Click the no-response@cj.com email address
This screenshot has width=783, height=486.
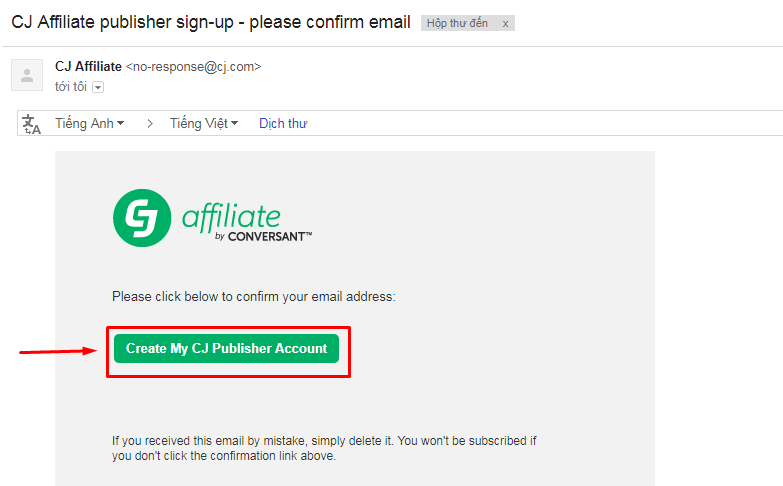tap(193, 67)
